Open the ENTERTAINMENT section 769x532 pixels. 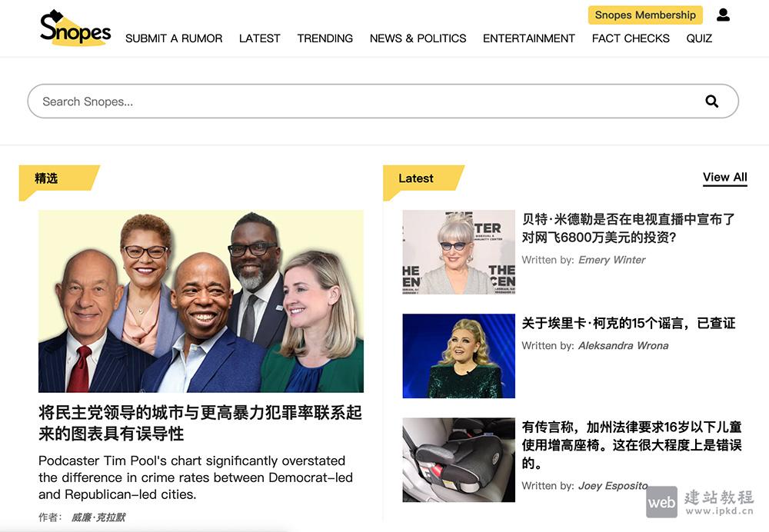(528, 38)
